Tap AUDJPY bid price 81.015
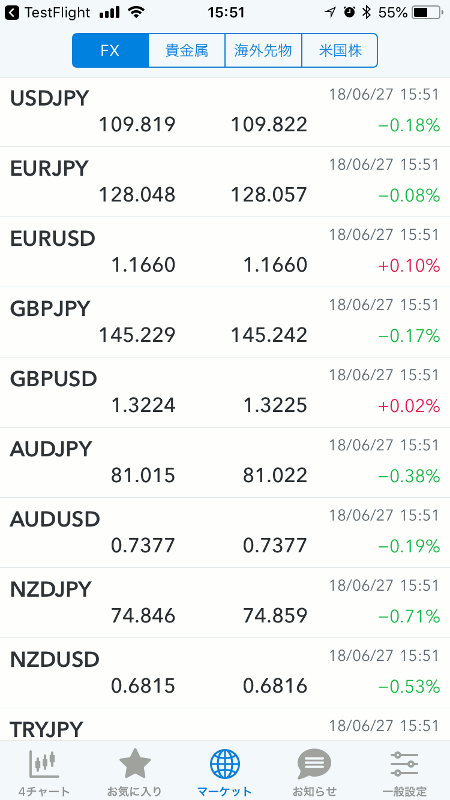Screen dimensions: 450x800 (143, 476)
